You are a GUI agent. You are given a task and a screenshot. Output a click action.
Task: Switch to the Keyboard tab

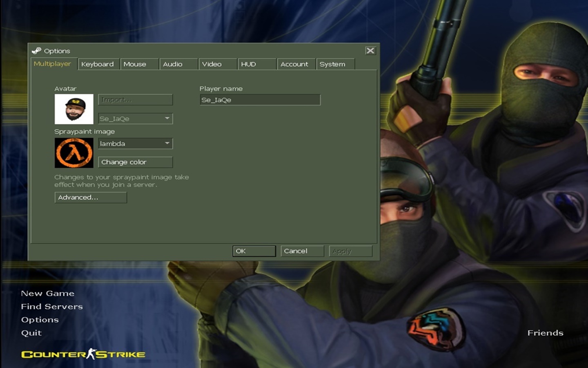pos(98,64)
